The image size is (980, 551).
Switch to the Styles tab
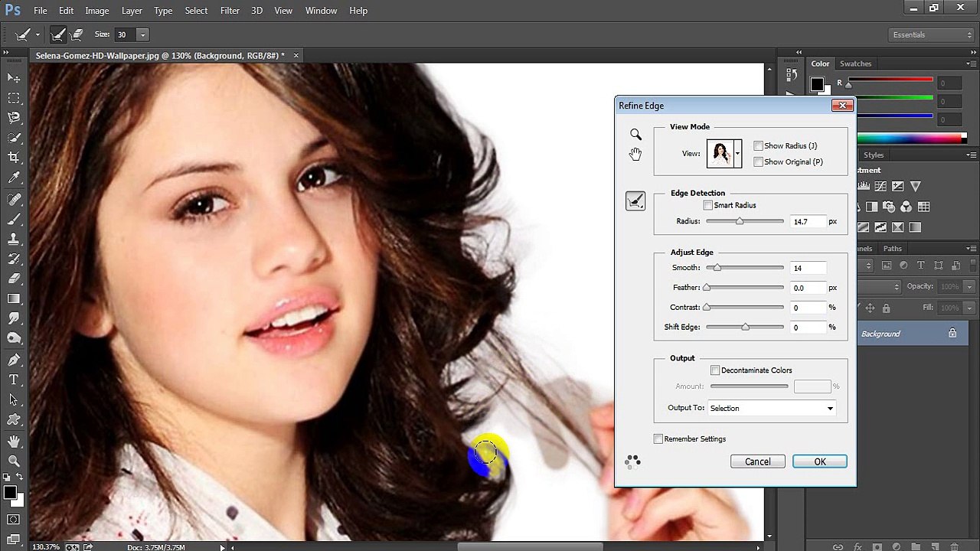[874, 155]
